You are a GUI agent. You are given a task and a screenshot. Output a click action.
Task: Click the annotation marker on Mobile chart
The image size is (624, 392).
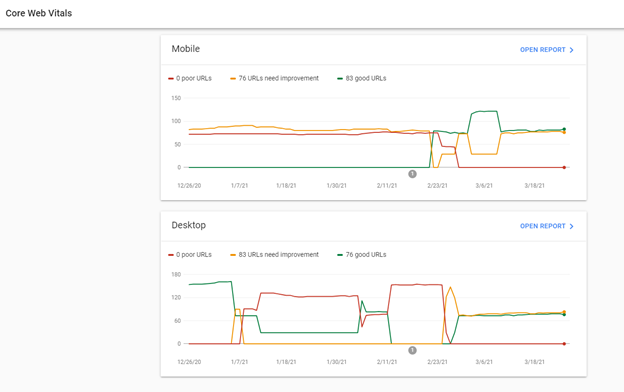[x=412, y=174]
